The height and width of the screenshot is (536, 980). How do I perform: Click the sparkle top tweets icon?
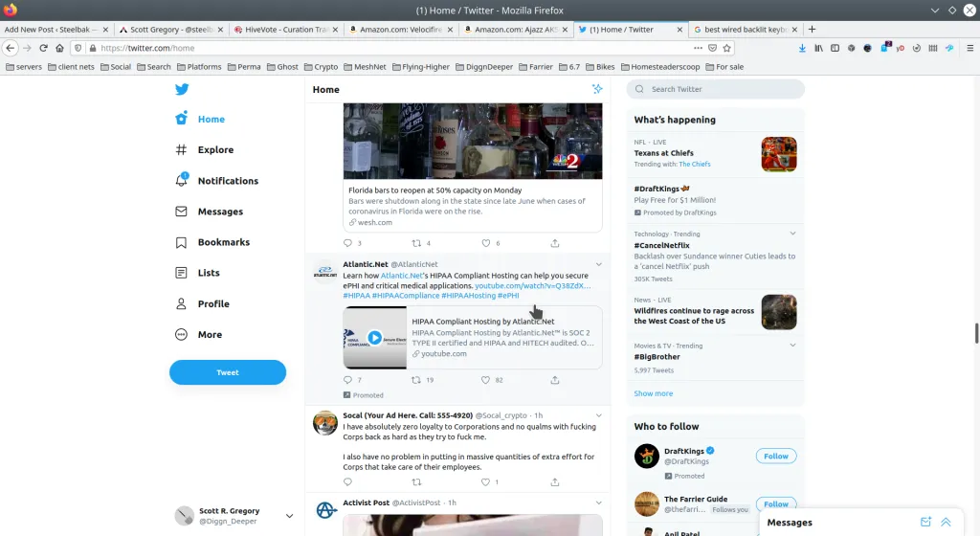coord(597,89)
